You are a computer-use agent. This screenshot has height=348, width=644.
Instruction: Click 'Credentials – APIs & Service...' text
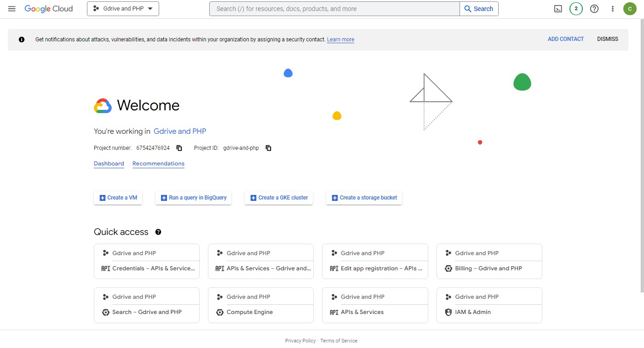coord(154,268)
